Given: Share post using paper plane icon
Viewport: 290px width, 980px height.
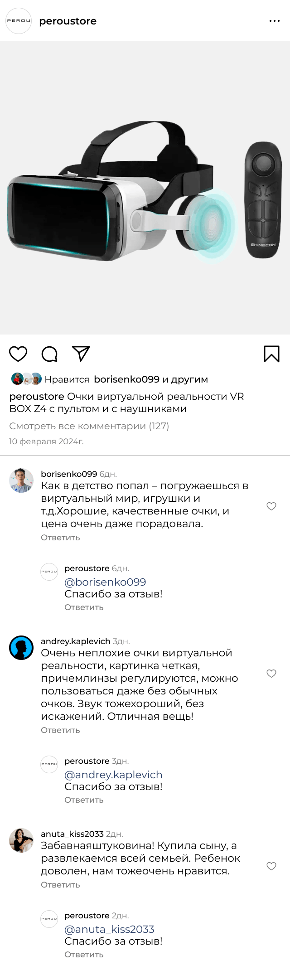Looking at the screenshot, I should click(x=81, y=354).
